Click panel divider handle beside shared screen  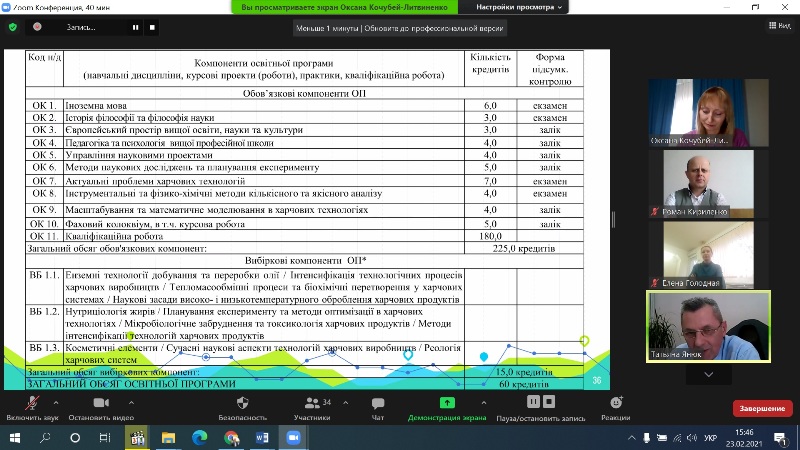pos(613,219)
